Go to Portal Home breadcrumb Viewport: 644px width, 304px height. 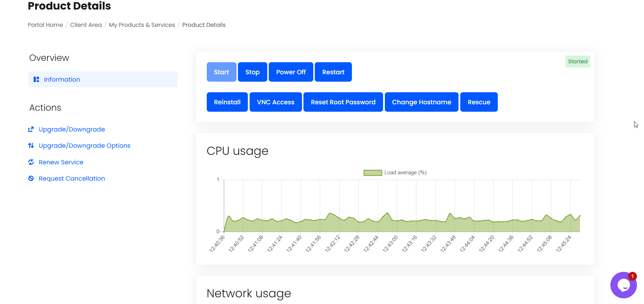point(45,25)
